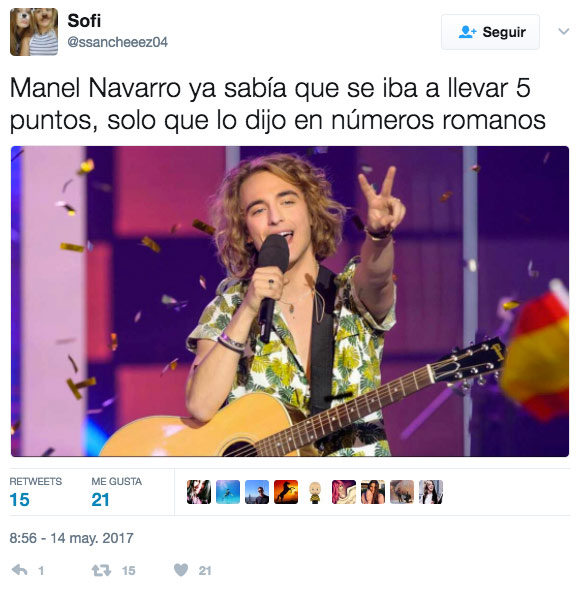Viewport: 584px width, 590px height.
Task: Open the last liker avatar on the right
Action: pyautogui.click(x=431, y=492)
